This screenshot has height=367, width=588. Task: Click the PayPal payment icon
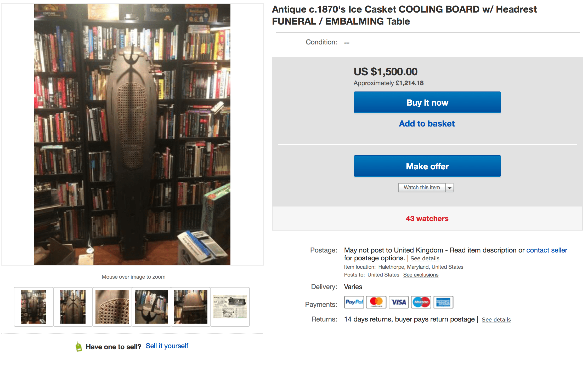click(354, 302)
